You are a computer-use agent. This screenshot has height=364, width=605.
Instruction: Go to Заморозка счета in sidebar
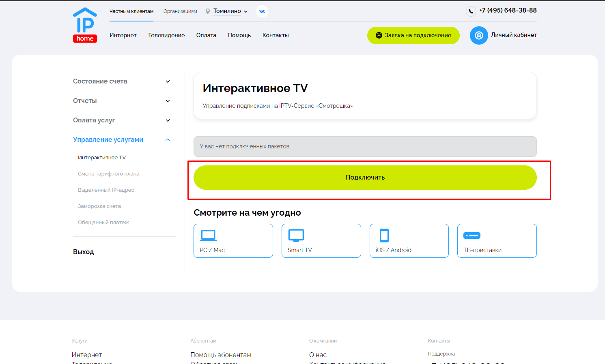(x=99, y=206)
